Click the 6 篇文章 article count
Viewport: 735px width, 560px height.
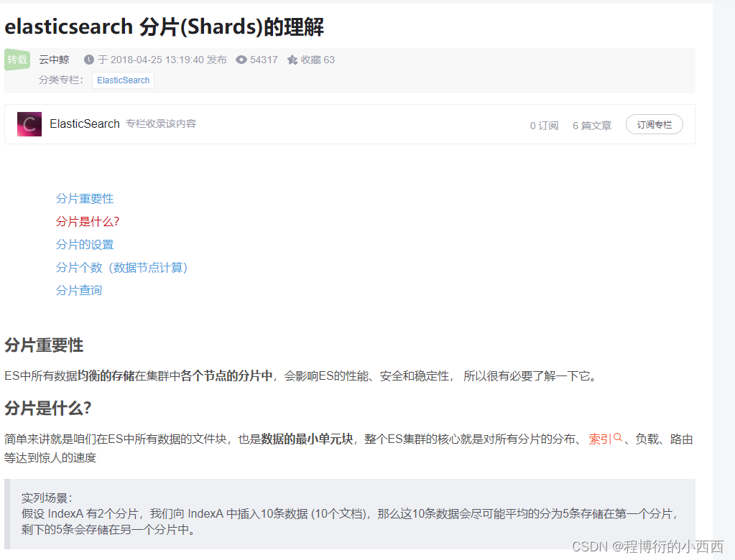(x=592, y=126)
